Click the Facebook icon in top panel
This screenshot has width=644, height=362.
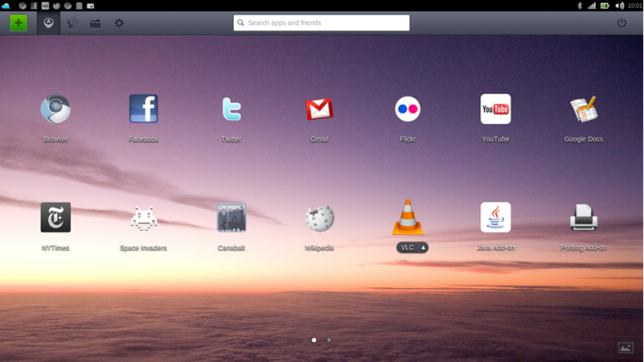[x=34, y=6]
